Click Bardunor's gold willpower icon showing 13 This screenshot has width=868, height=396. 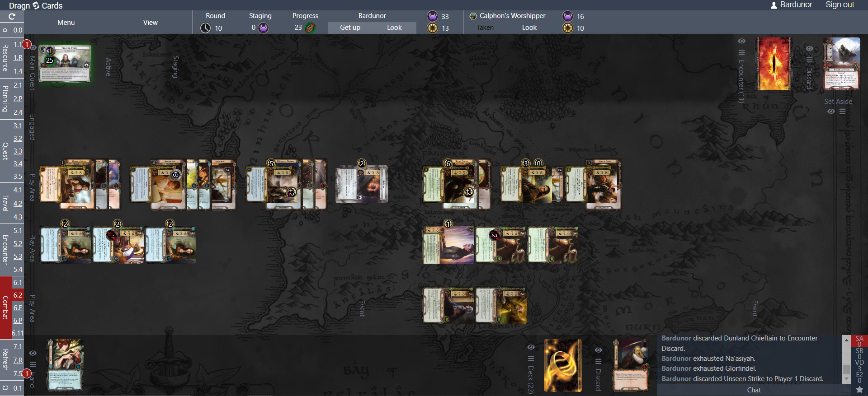tap(433, 28)
